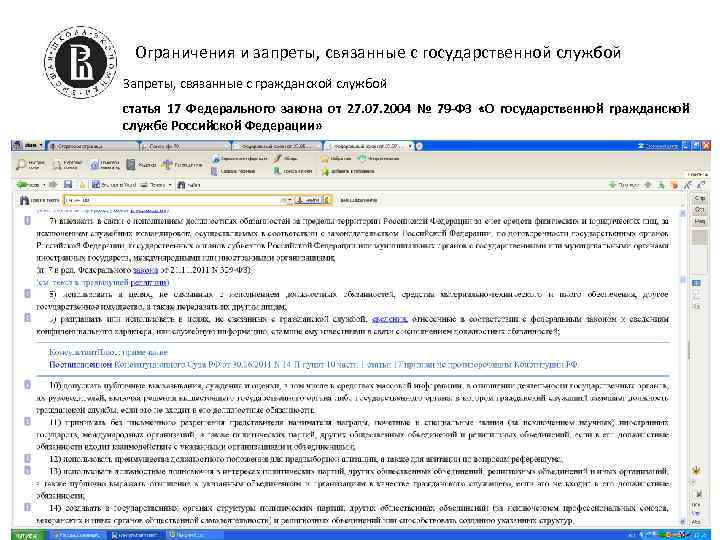Switch to the second search results tab

pyautogui.click(x=184, y=146)
